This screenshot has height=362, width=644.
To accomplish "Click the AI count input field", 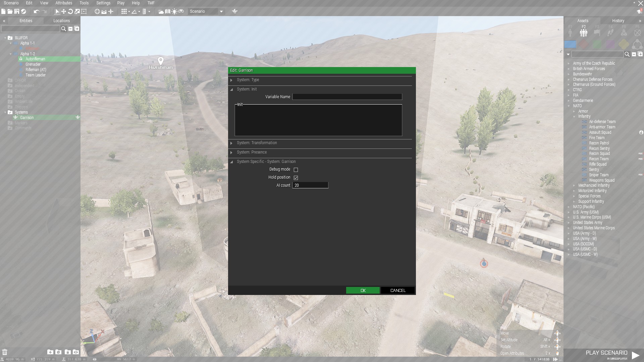I will point(310,185).
